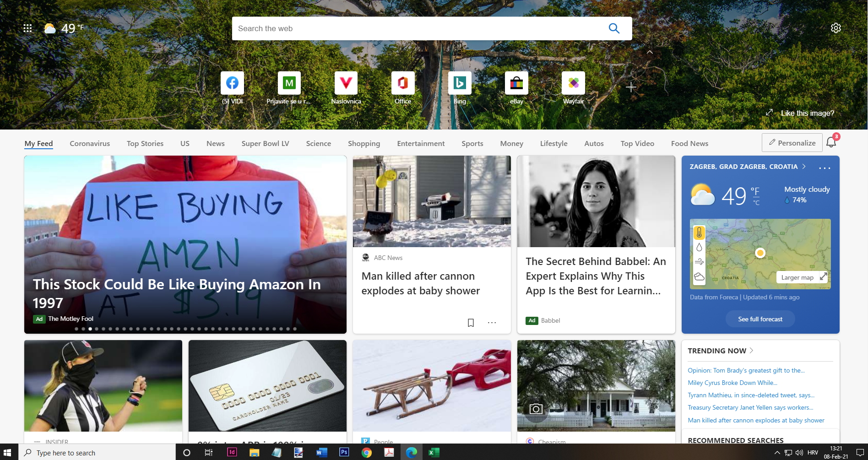Go to the Money tab
This screenshot has width=868, height=460.
click(511, 144)
